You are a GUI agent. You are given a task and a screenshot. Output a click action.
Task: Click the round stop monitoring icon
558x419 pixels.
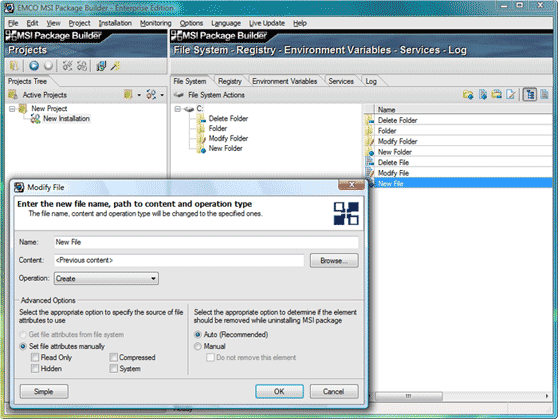coord(48,66)
